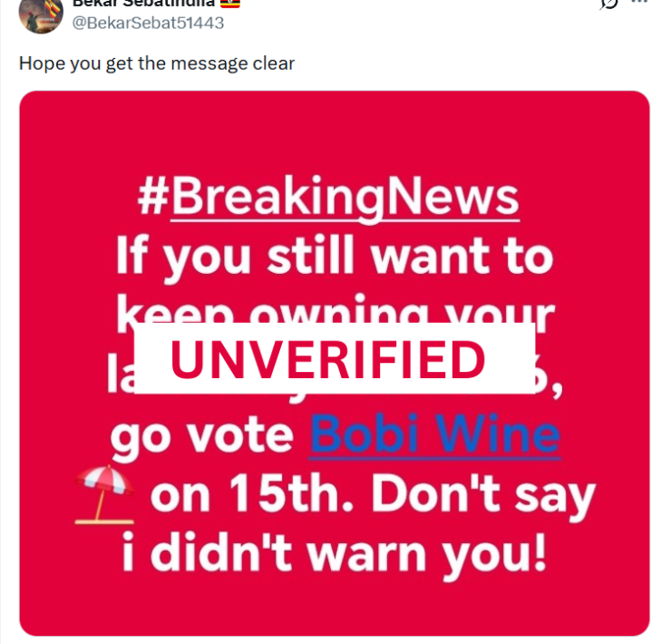The image size is (671, 644).
Task: Click the 'go vote' words in the image
Action: pos(201,437)
